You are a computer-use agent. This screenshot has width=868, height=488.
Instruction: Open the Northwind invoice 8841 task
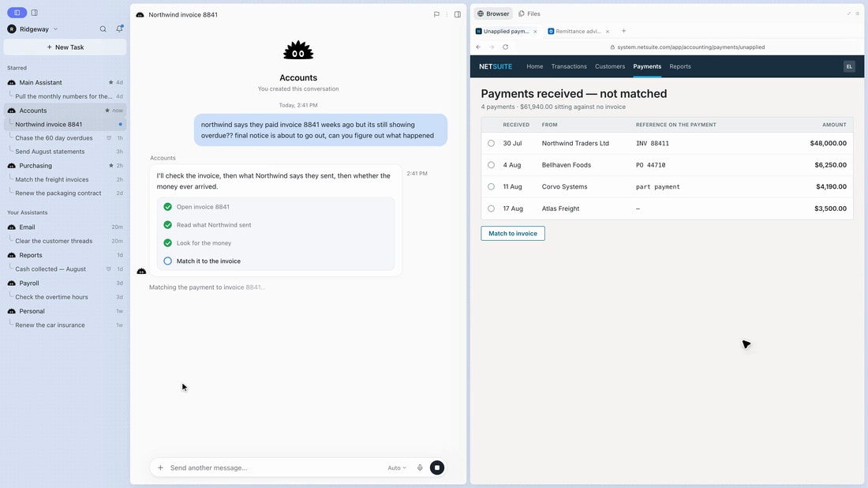click(49, 124)
